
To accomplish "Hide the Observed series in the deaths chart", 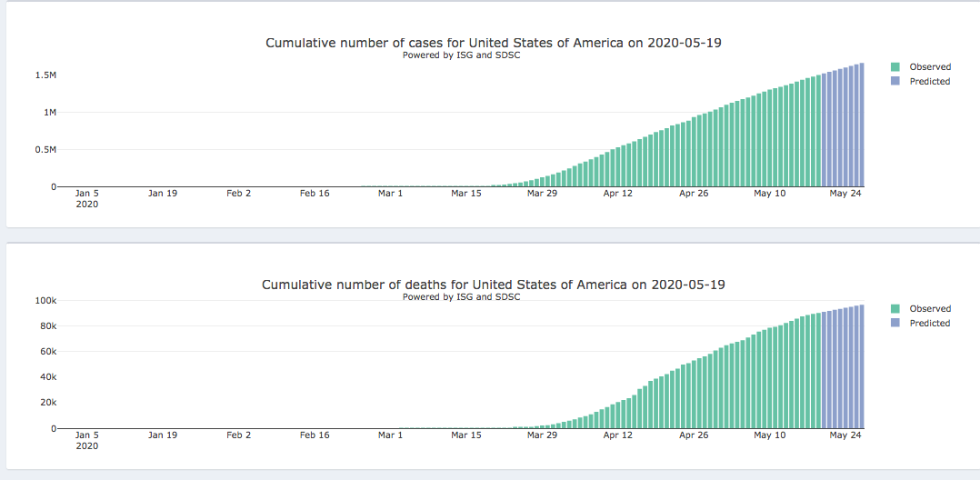I will pos(929,308).
